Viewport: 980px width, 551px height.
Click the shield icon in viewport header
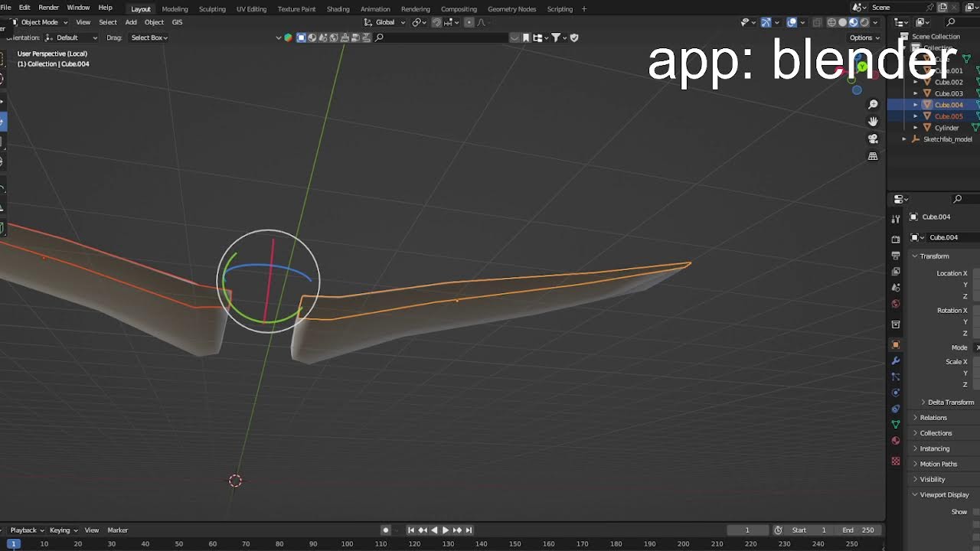click(574, 37)
